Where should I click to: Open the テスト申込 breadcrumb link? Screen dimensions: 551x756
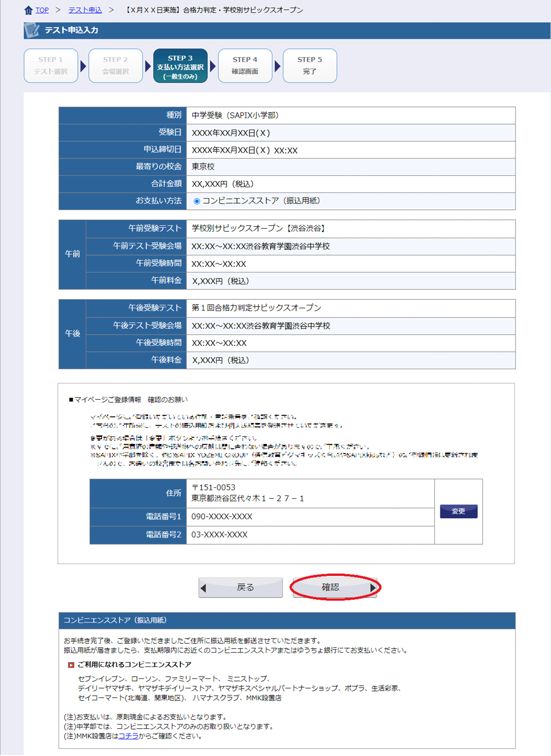tap(85, 10)
